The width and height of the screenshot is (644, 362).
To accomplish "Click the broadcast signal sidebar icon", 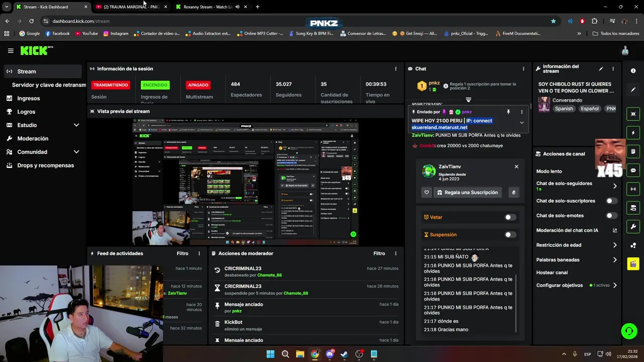I will click(633, 189).
